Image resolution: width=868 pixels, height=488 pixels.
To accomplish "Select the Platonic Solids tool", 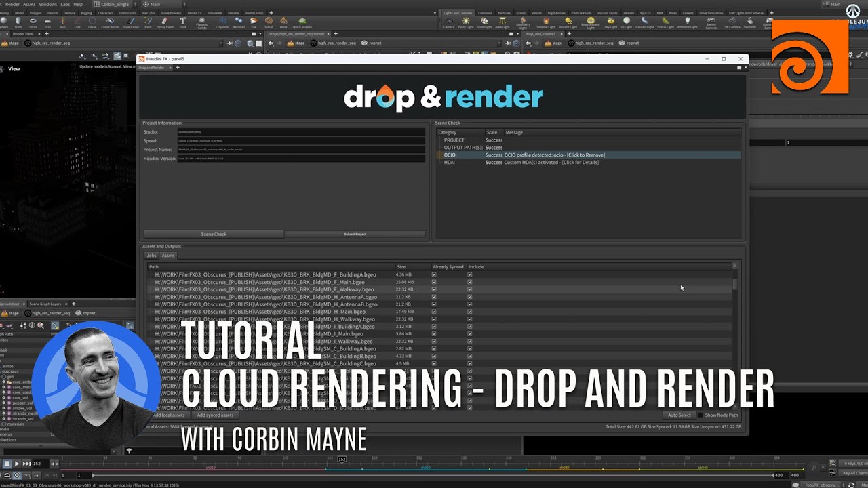I will (202, 23).
